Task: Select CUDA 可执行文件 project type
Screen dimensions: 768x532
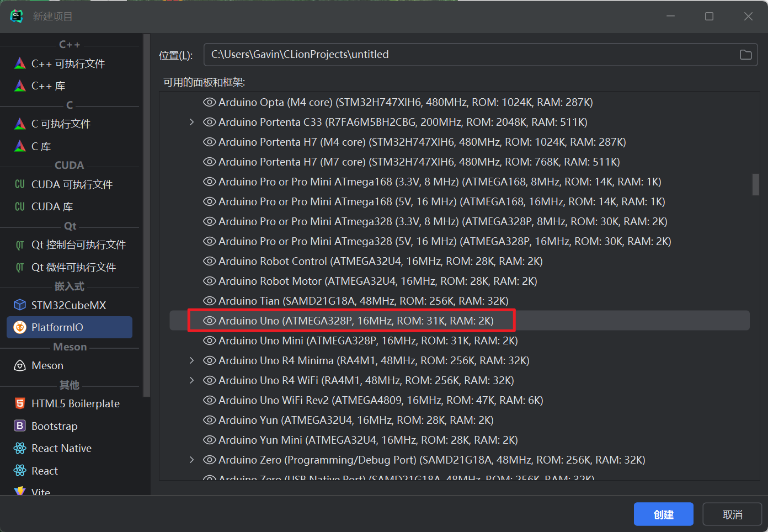Action: click(70, 184)
